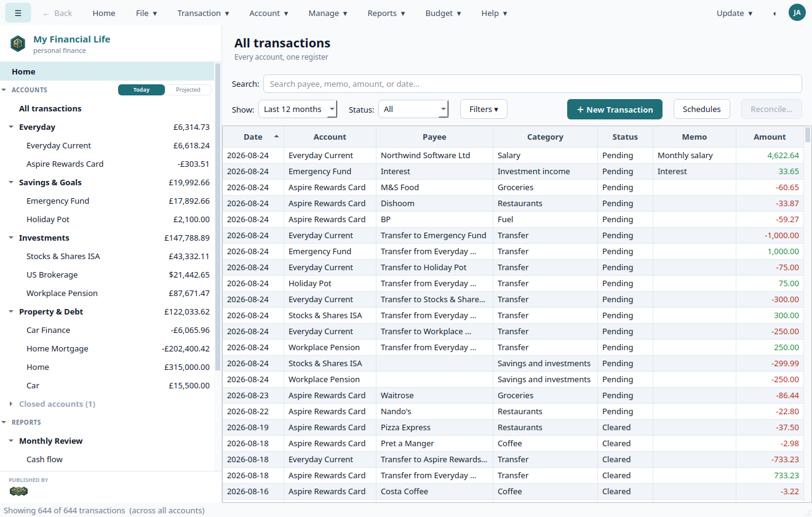Click the Reconcile button

771,109
